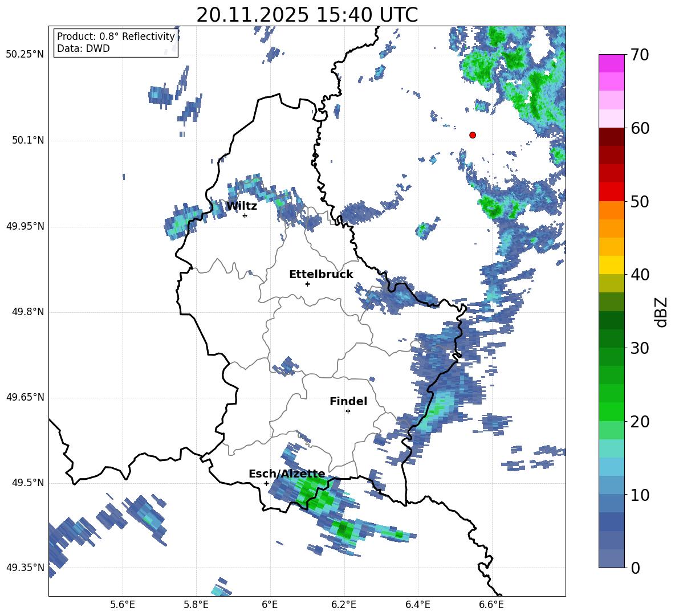Viewport: 675px width, 616px height.
Task: Click the 49.5°N latitude label
Action: tap(27, 483)
